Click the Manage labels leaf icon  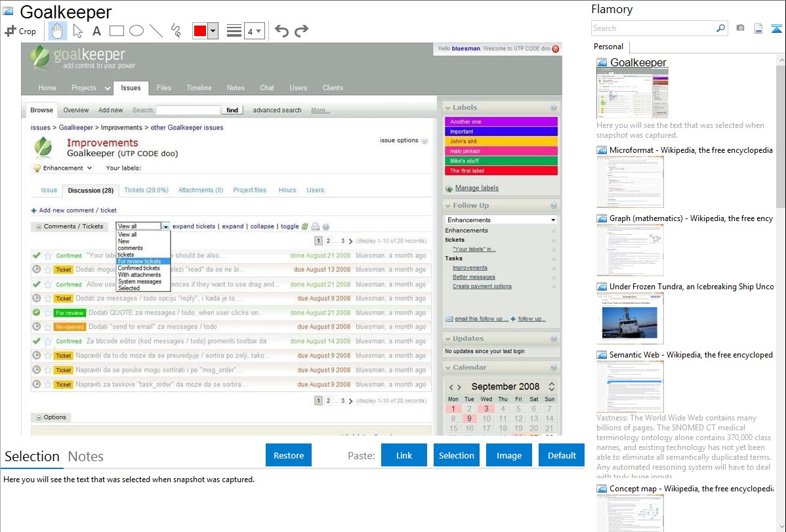(449, 188)
